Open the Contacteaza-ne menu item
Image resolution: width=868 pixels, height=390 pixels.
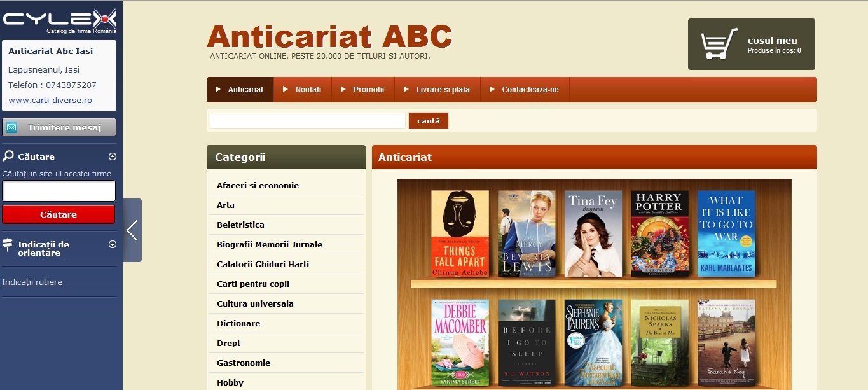point(525,90)
